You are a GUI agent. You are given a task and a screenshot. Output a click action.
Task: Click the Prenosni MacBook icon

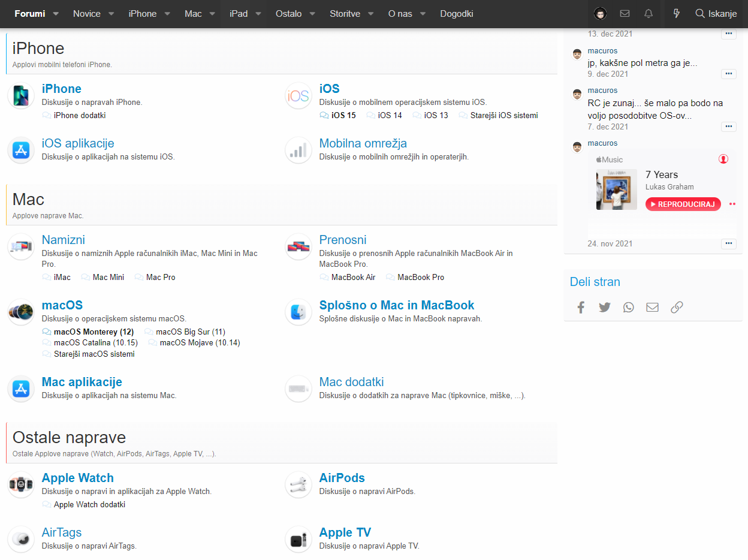(298, 246)
